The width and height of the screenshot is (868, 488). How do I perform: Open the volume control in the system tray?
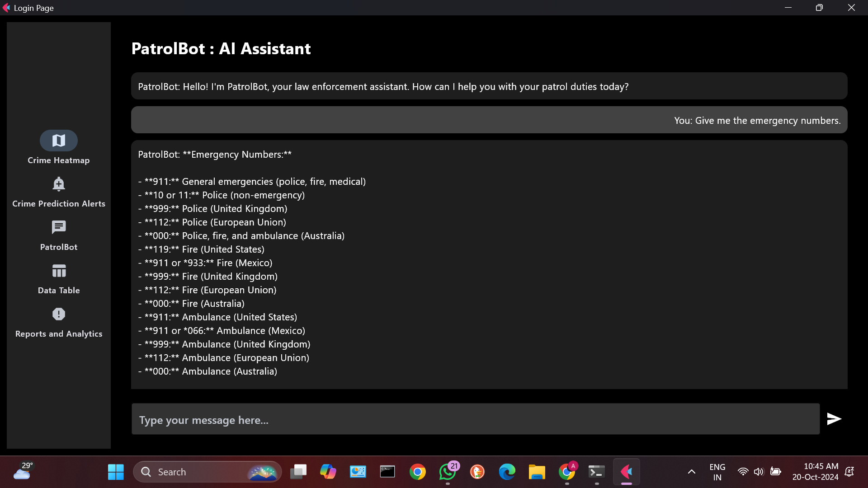759,472
